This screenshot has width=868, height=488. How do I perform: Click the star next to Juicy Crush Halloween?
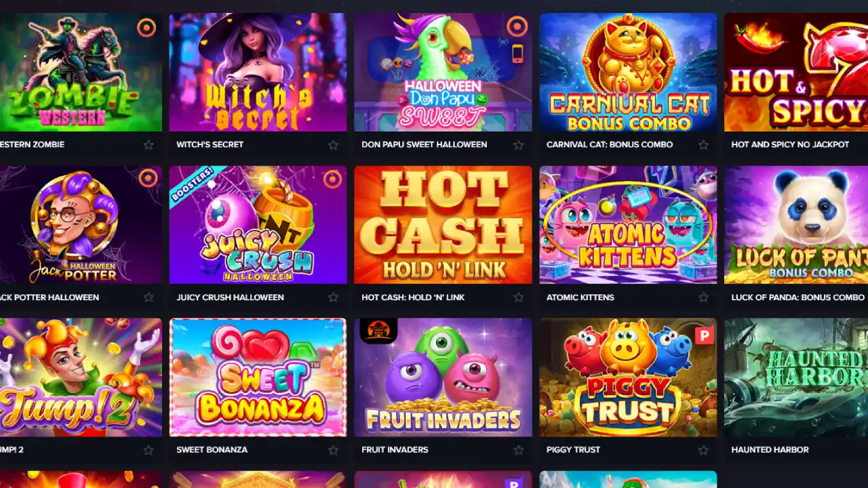333,297
